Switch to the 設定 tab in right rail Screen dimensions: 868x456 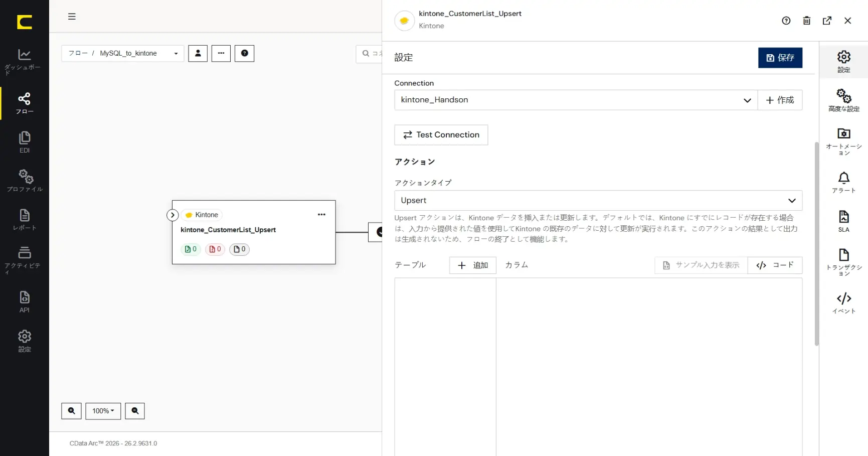tap(844, 62)
